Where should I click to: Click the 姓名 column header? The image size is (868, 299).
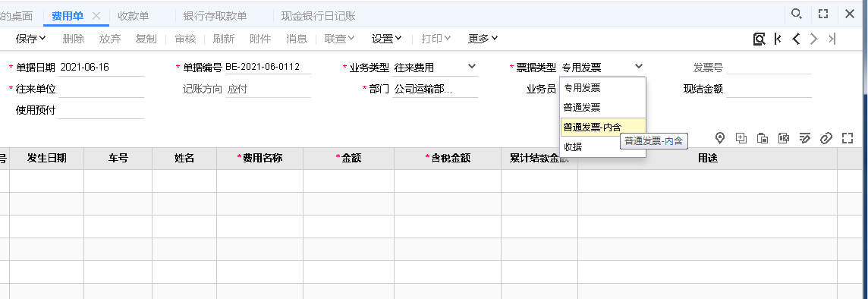[184, 159]
